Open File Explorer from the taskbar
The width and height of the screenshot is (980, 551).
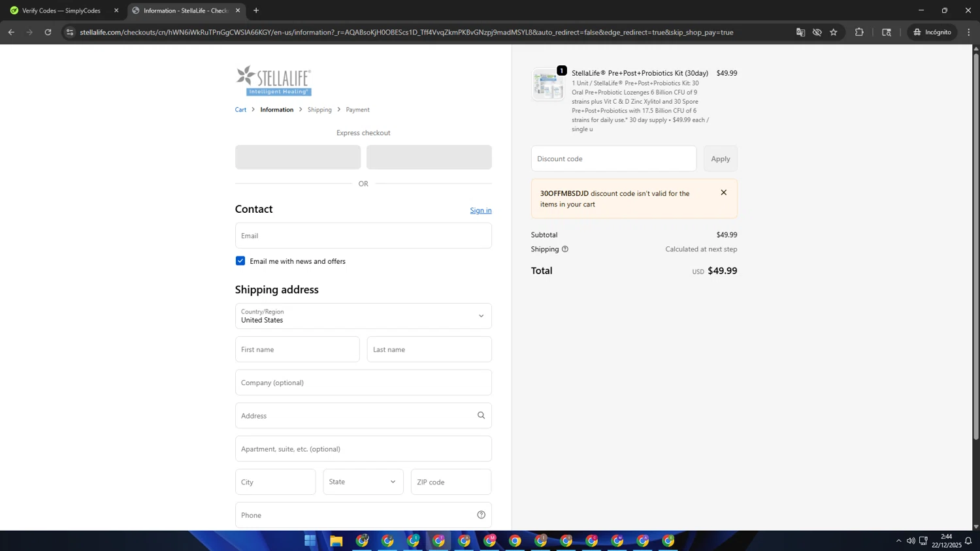click(x=336, y=541)
